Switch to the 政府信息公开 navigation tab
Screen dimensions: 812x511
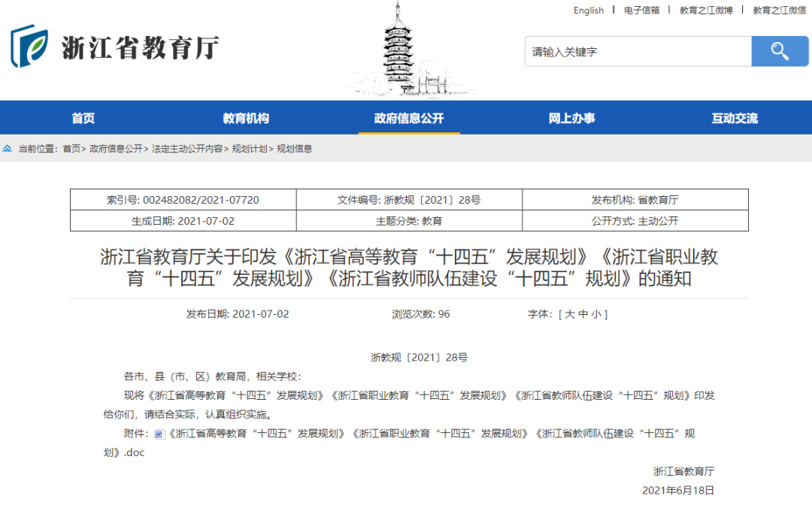408,117
